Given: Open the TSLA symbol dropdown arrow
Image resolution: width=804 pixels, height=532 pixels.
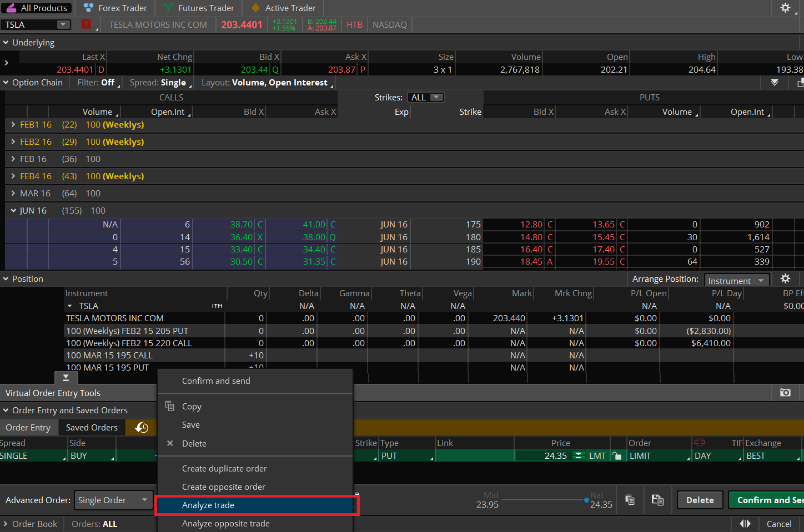Looking at the screenshot, I should 63,24.
